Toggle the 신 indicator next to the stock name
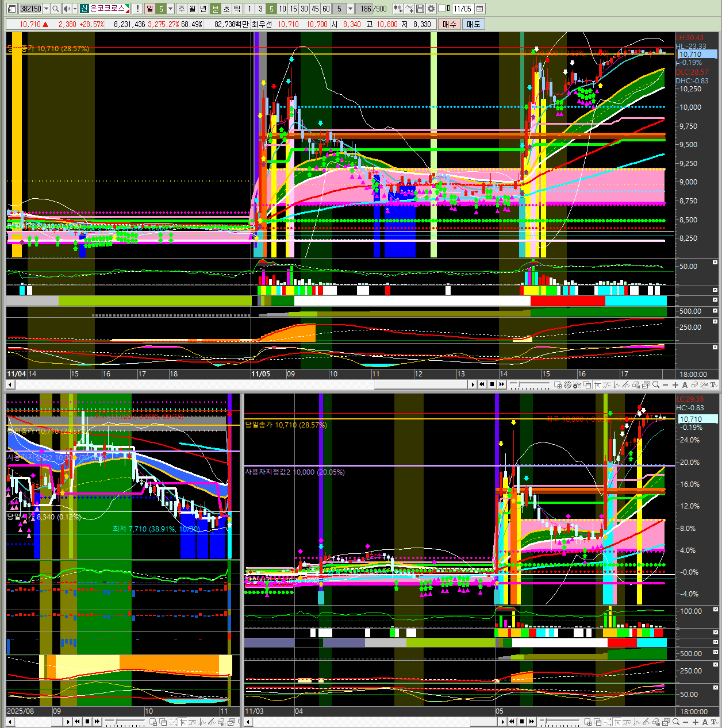The height and width of the screenshot is (728, 722). click(84, 9)
